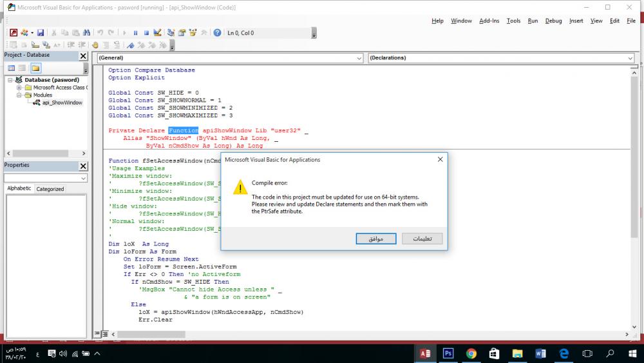Click the Insert Module toolbar icon
Viewport: 644px width, 363px height.
pyautogui.click(x=24, y=32)
